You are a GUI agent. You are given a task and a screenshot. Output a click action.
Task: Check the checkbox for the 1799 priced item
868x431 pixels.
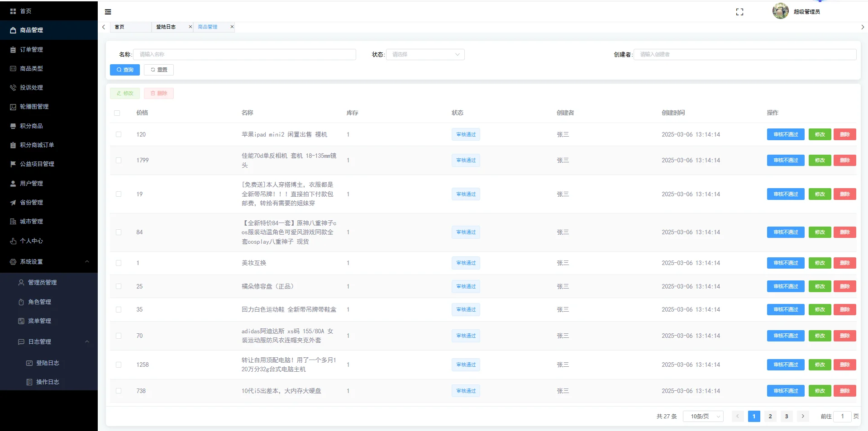tap(119, 160)
